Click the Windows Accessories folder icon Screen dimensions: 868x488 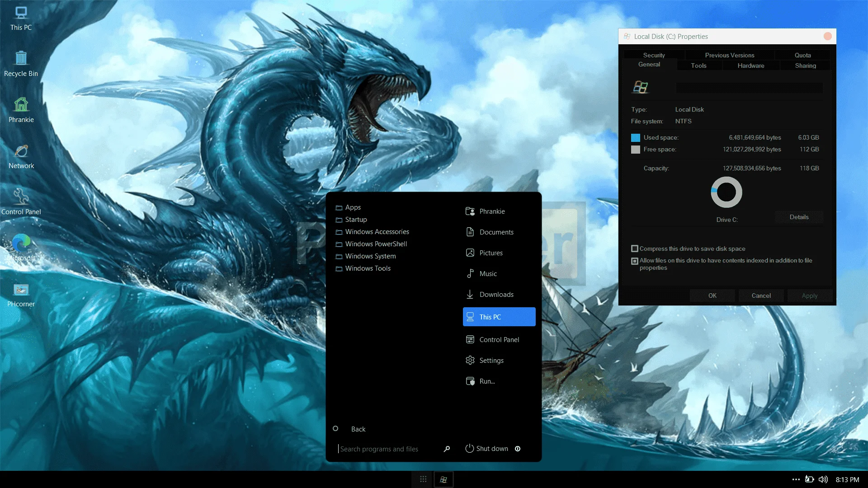tap(339, 232)
